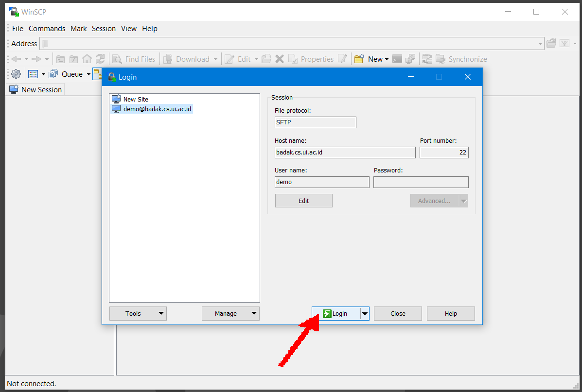
Task: Click the Queue icon in the toolbar
Action: [53, 74]
